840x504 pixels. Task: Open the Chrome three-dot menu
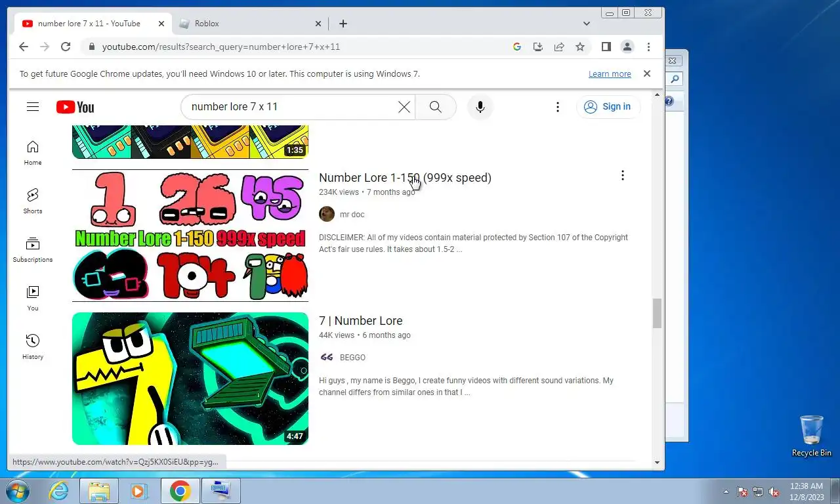point(648,47)
